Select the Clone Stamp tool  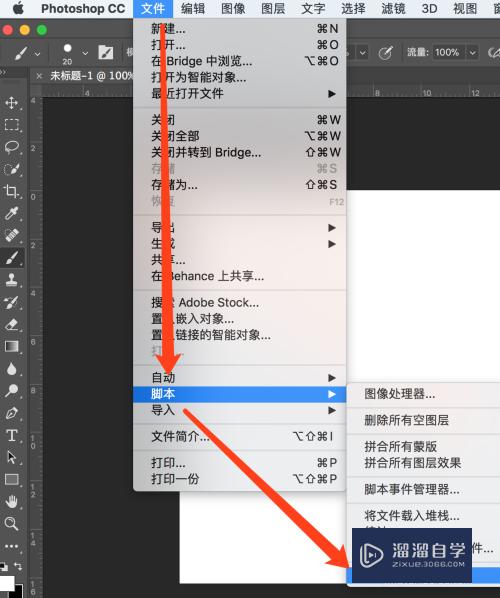tap(11, 280)
